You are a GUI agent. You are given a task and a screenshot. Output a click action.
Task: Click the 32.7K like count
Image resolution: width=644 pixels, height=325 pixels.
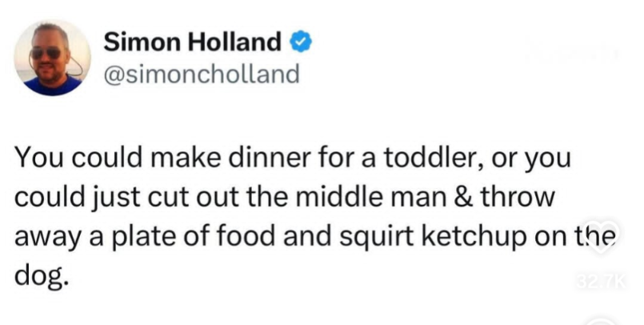pyautogui.click(x=601, y=282)
